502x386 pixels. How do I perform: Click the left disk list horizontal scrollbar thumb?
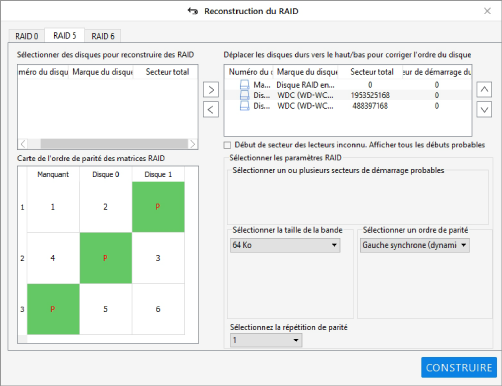(x=114, y=144)
